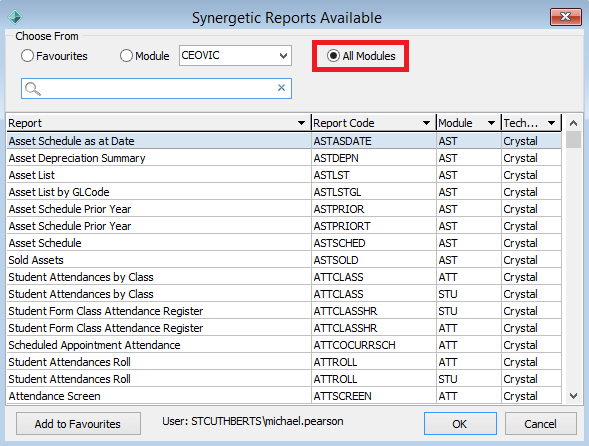Image resolution: width=589 pixels, height=446 pixels.
Task: Open the Tech column filter arrow
Action: click(551, 123)
